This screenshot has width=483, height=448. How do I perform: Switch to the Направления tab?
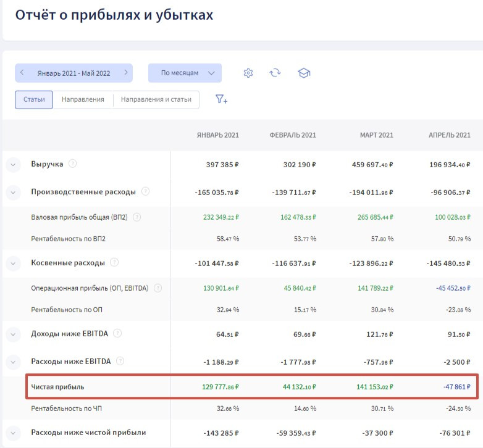pyautogui.click(x=83, y=99)
